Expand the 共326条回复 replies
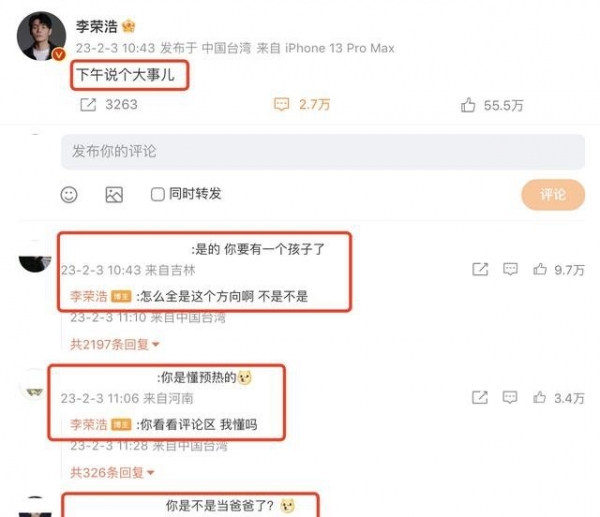Image resolution: width=600 pixels, height=517 pixels. click(x=112, y=473)
